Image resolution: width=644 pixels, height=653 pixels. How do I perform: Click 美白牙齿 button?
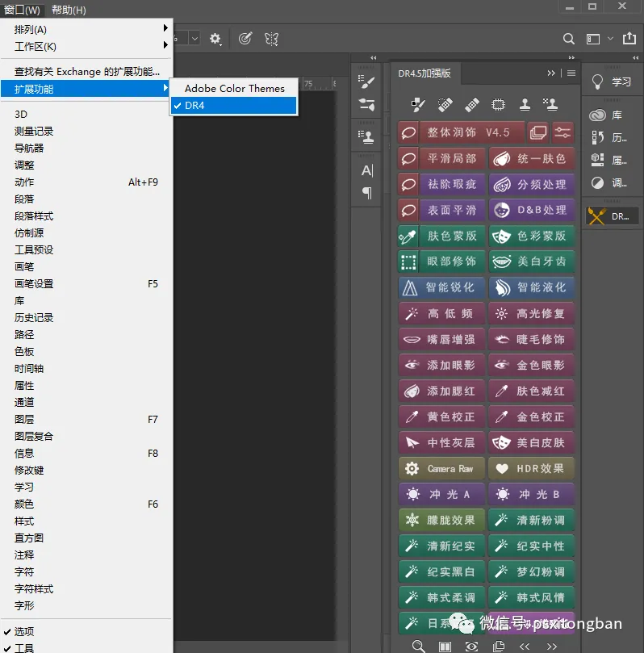pyautogui.click(x=532, y=262)
